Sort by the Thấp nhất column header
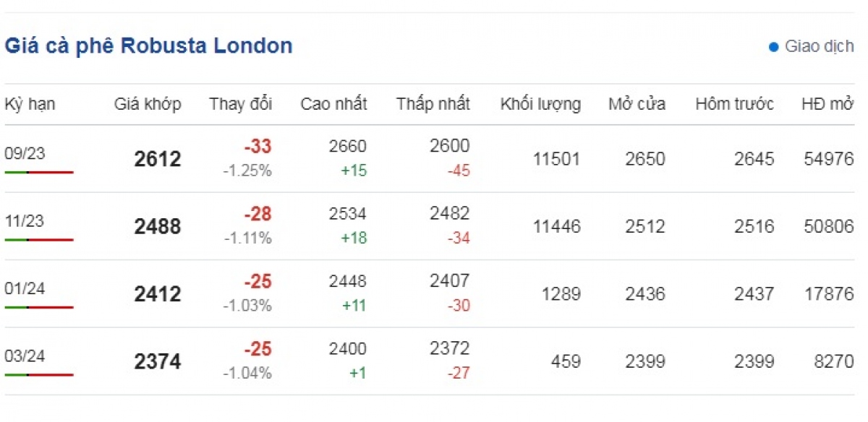This screenshot has width=868, height=422. pos(433,104)
